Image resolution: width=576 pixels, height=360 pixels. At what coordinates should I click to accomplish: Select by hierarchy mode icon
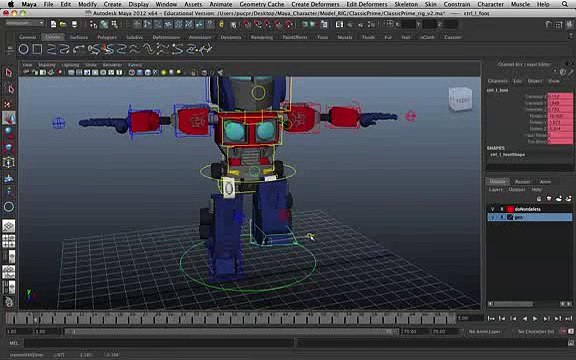click(x=94, y=25)
